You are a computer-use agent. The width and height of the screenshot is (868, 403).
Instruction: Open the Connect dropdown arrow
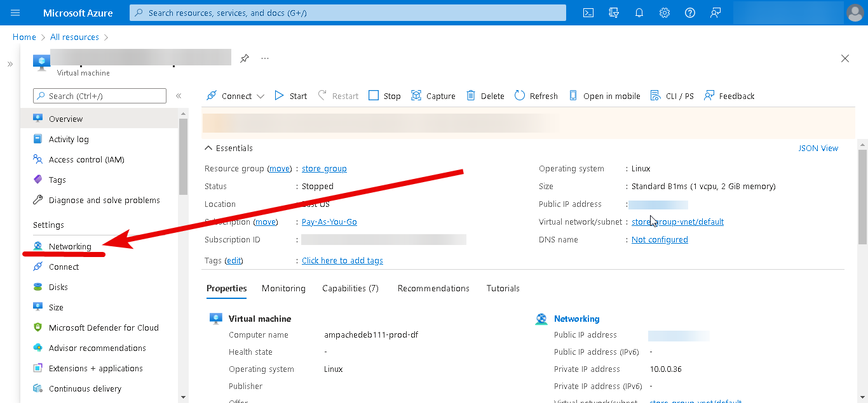tap(260, 96)
